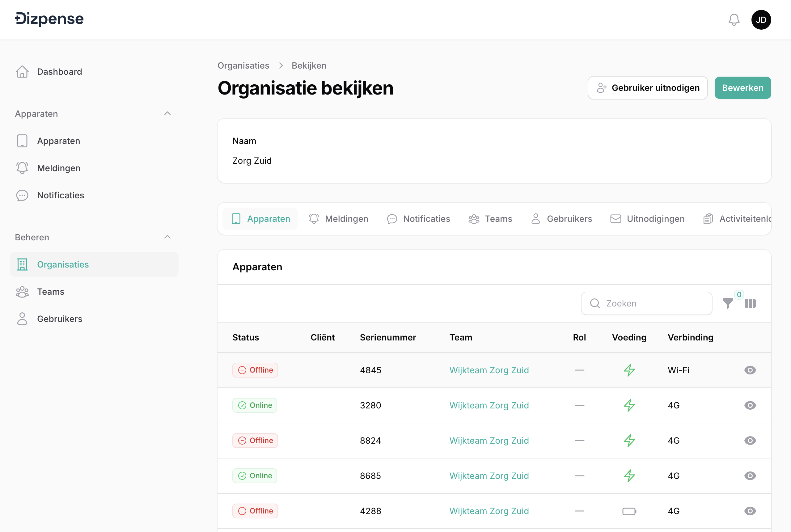Click the column visibility icon next to filter
Image resolution: width=791 pixels, height=532 pixels.
tap(750, 303)
